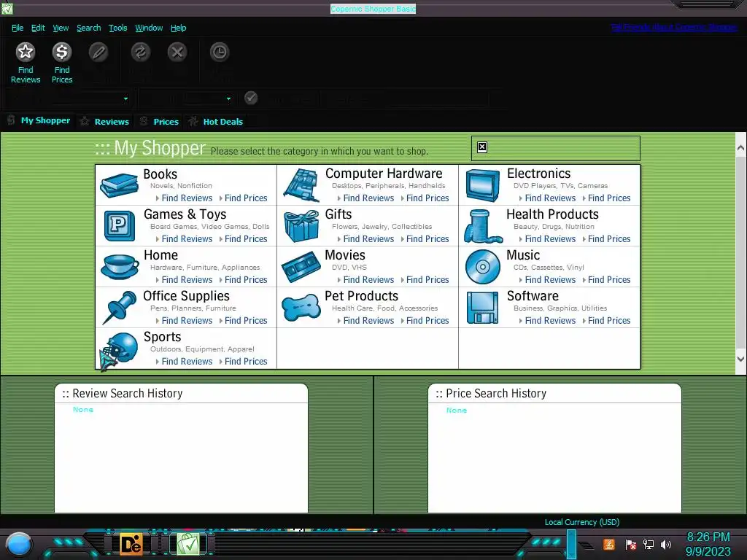Image resolution: width=747 pixels, height=560 pixels.
Task: Click the Health Products bottle icon
Action: pos(483,226)
